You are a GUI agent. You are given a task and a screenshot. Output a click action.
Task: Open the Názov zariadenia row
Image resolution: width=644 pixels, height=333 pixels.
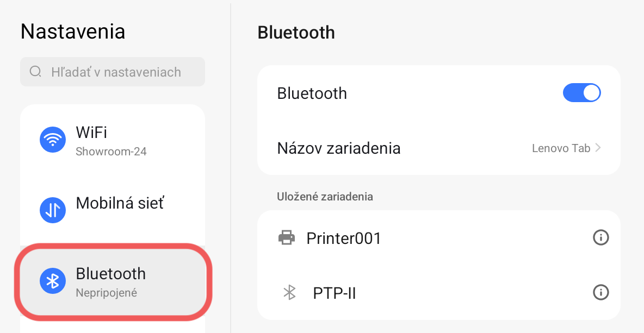[339, 148]
